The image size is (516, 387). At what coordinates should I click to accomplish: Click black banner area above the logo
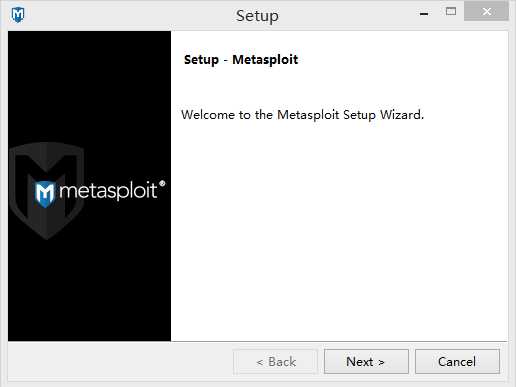[x=89, y=83]
